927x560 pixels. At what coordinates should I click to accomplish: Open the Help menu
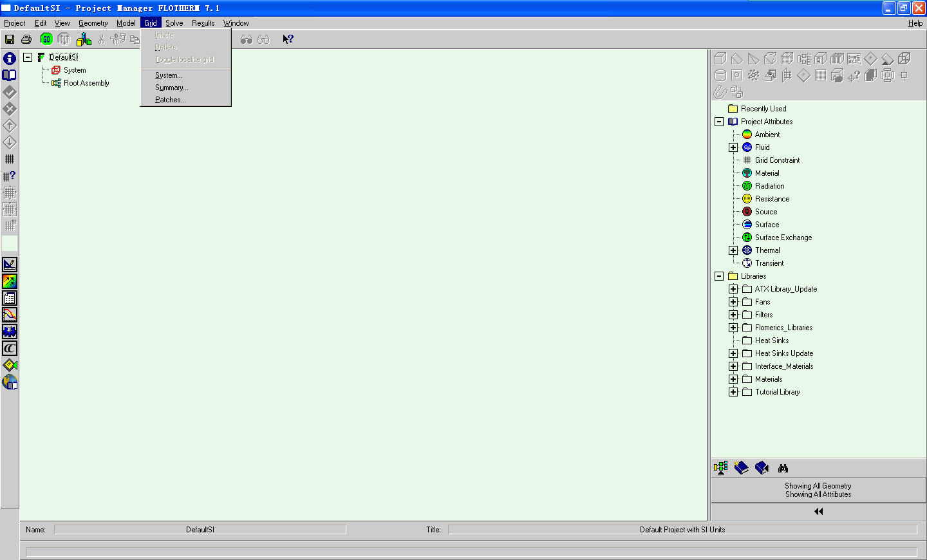coord(915,23)
